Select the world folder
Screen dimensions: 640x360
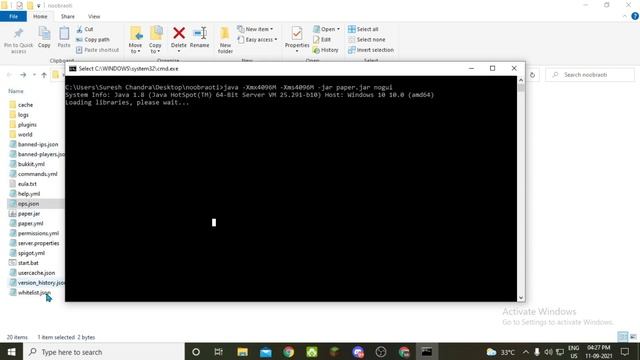[20, 134]
